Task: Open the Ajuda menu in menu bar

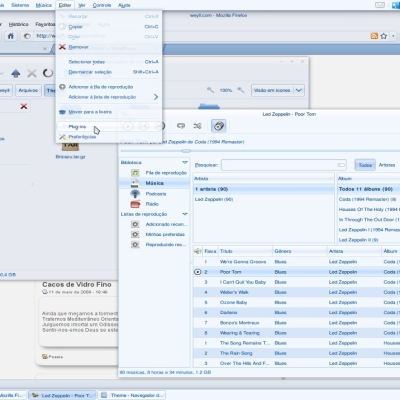Action: point(124,5)
